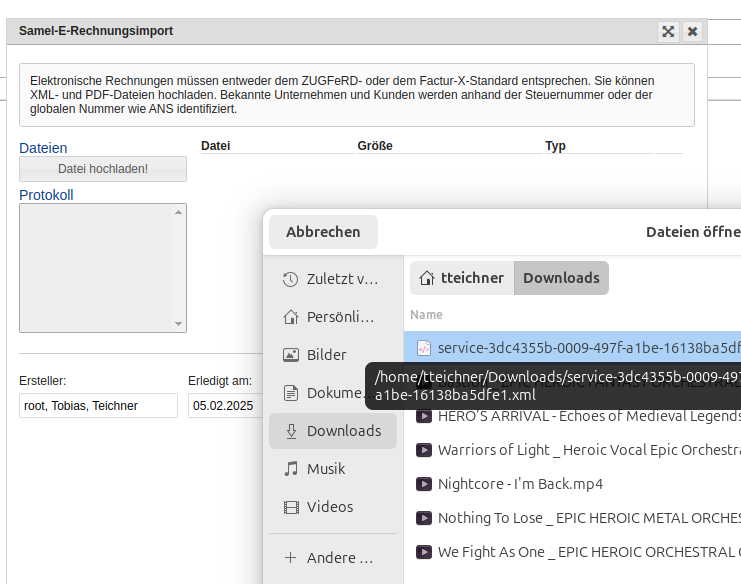Open 'Zuletzt verwendet' recent files location

tap(332, 279)
